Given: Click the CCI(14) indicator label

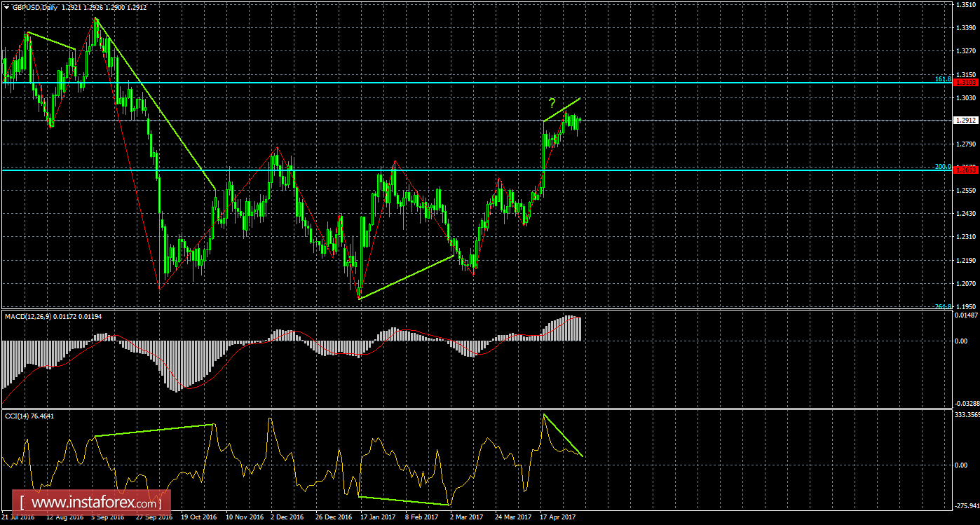Looking at the screenshot, I should 22,414.
